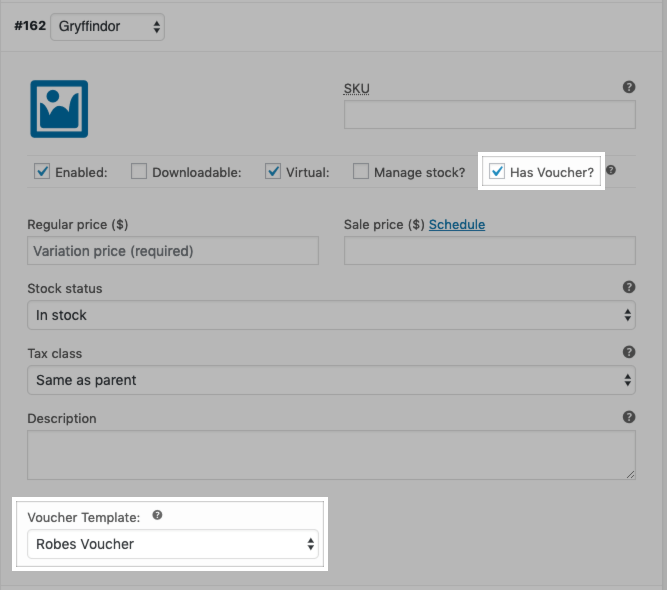This screenshot has height=590, width=667.
Task: Click help icon next to Has Voucher
Action: tap(611, 170)
